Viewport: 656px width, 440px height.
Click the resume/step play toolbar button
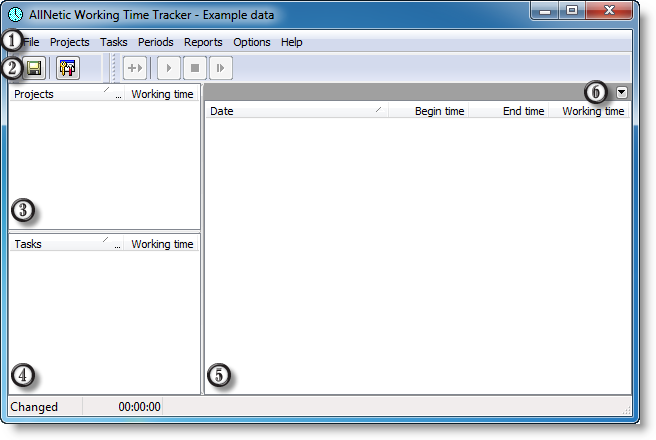(220, 68)
